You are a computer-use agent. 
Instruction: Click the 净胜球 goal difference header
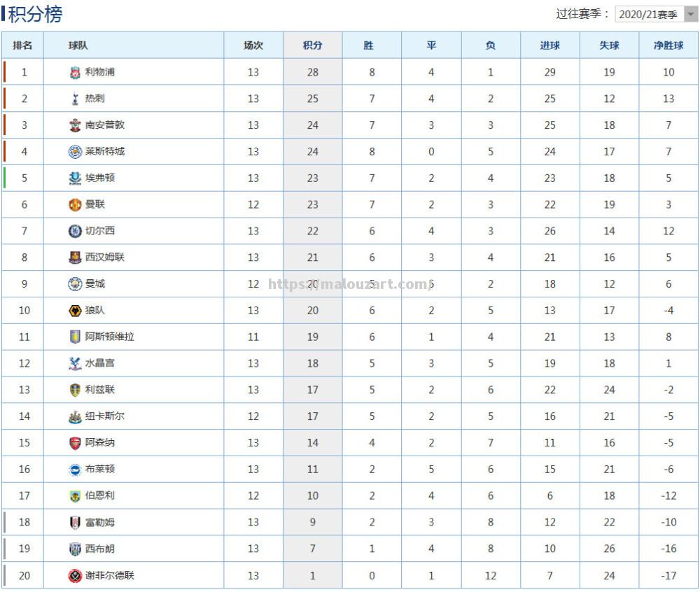[x=668, y=45]
